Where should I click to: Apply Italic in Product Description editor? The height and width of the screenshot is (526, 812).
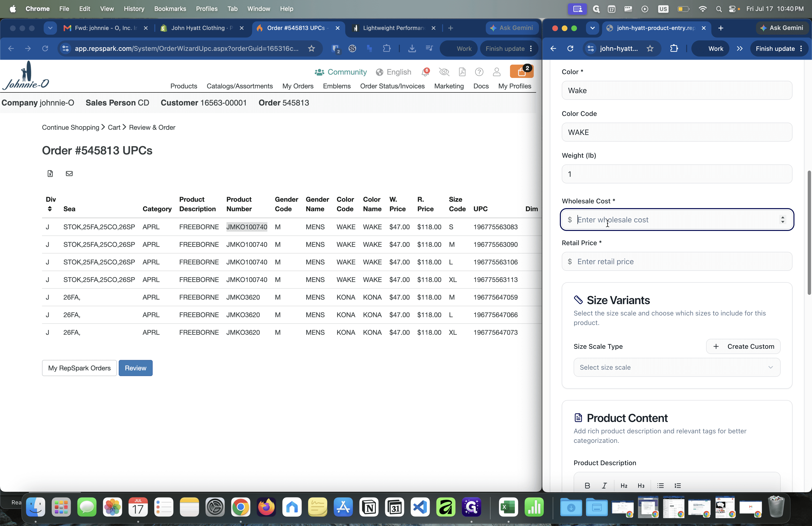tap(604, 485)
